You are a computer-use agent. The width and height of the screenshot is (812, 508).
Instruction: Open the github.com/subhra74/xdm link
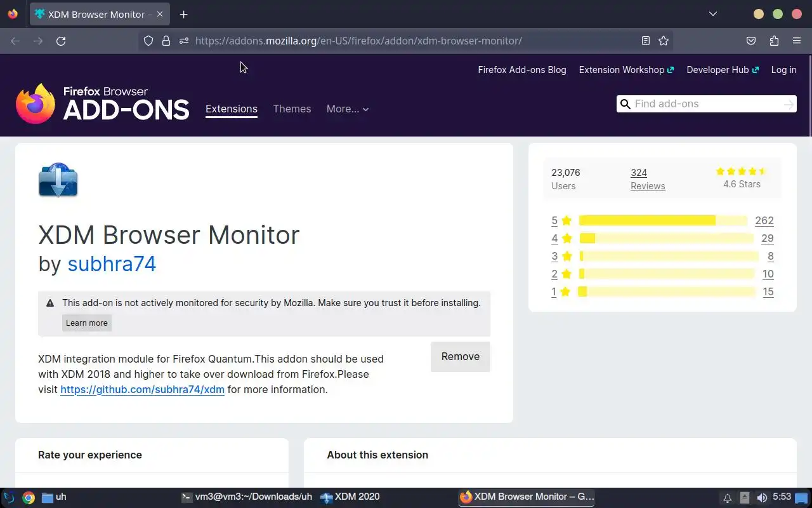pos(142,389)
